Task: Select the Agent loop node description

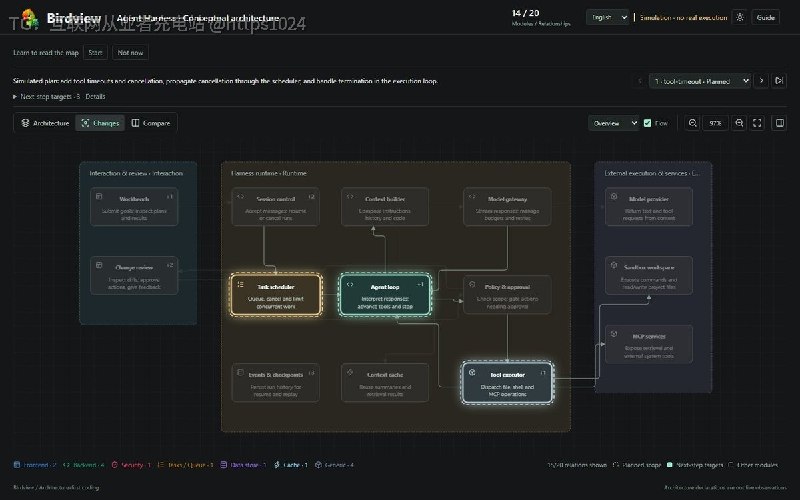Action: (x=385, y=303)
